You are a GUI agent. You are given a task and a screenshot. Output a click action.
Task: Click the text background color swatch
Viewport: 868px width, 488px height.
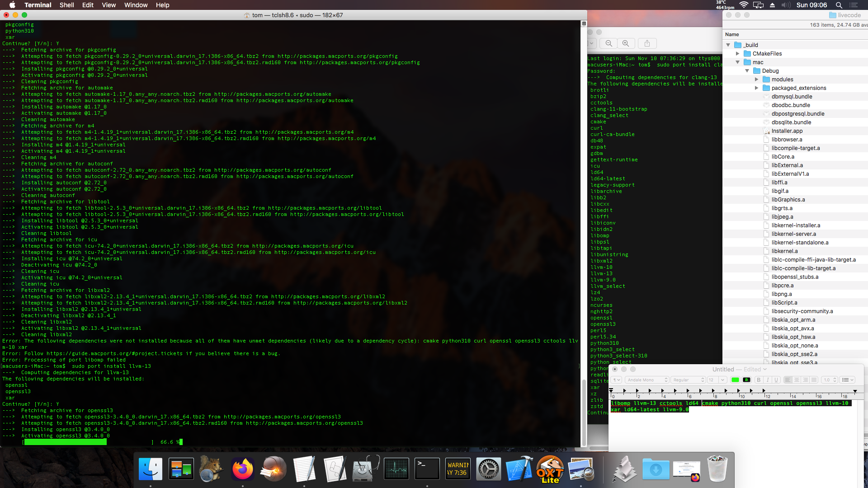(x=746, y=380)
